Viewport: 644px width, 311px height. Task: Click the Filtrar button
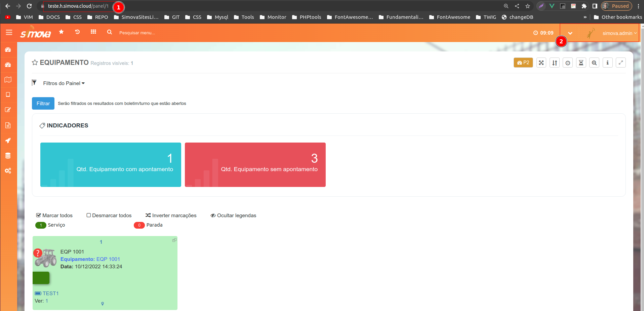click(43, 104)
